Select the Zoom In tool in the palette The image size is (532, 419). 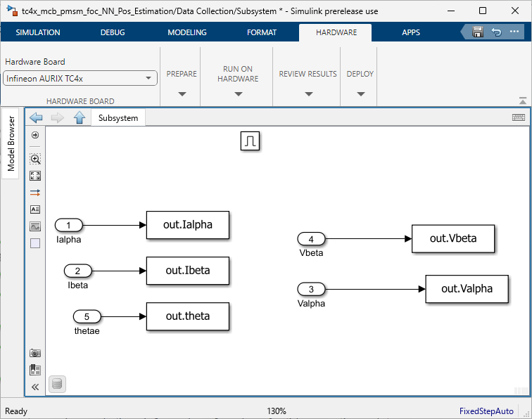coord(35,159)
